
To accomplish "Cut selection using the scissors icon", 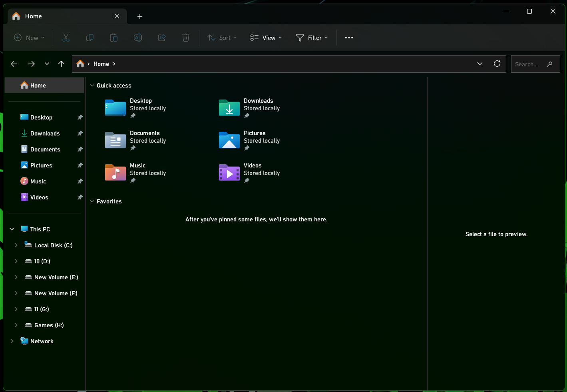I will tap(66, 38).
